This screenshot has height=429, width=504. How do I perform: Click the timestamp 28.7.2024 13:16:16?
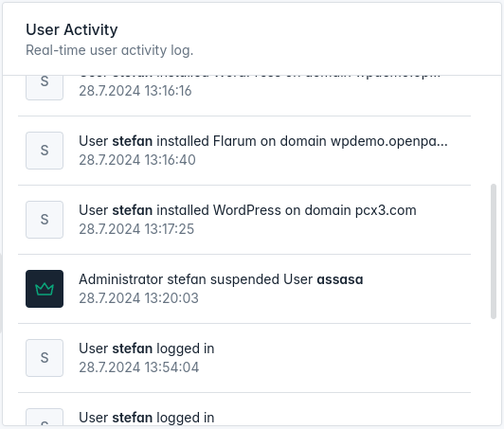pos(135,91)
